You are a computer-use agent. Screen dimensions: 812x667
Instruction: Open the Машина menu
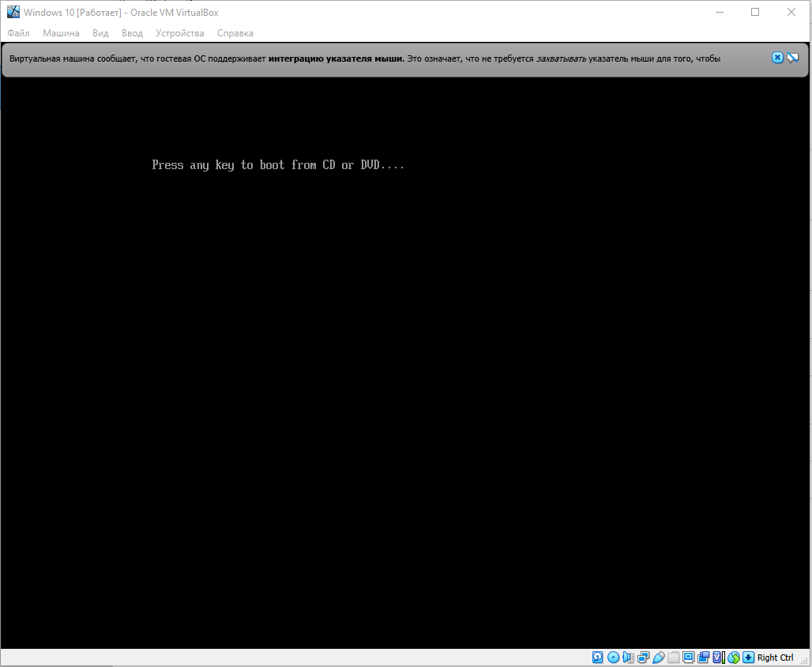(61, 33)
